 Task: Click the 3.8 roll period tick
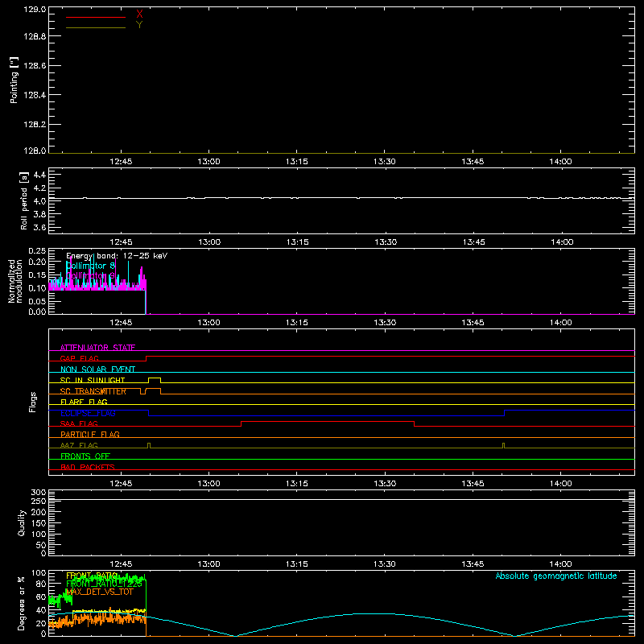click(x=39, y=214)
